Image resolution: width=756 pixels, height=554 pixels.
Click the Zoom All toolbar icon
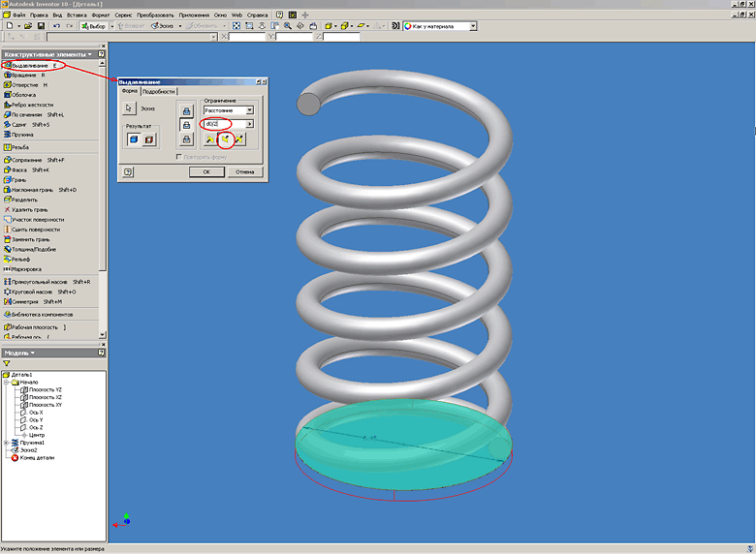click(x=236, y=26)
